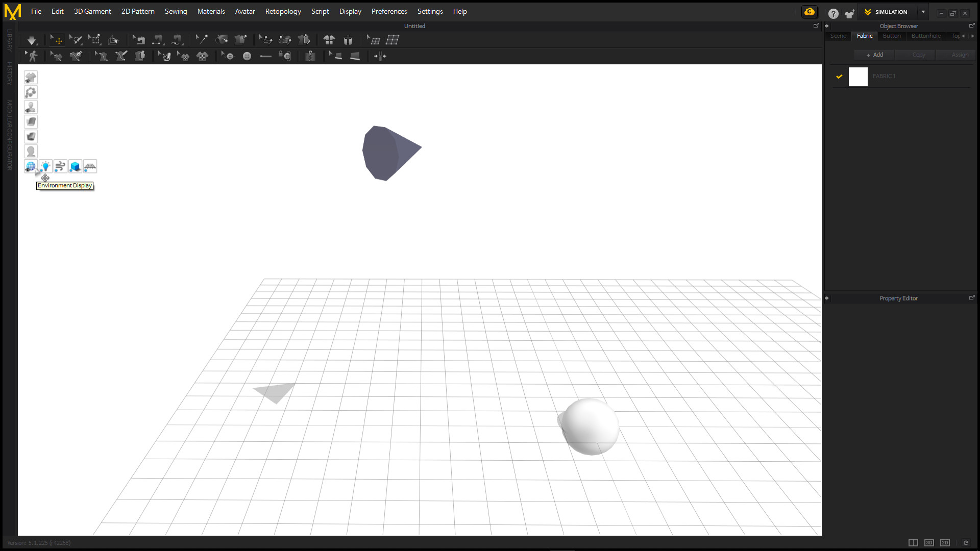Select the Wind display icon
The height and width of the screenshot is (551, 980).
tap(60, 166)
